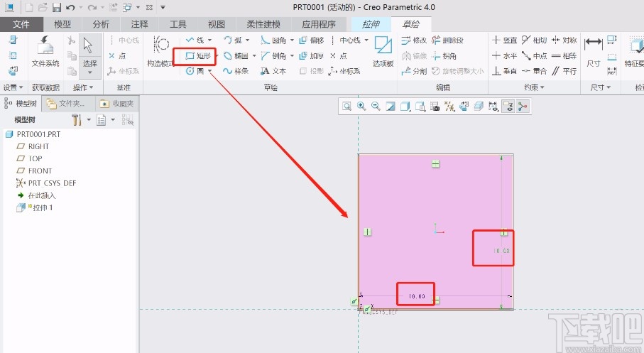Image resolution: width=644 pixels, height=353 pixels.
Task: Apply Equal (相等) constraint
Action: click(564, 56)
